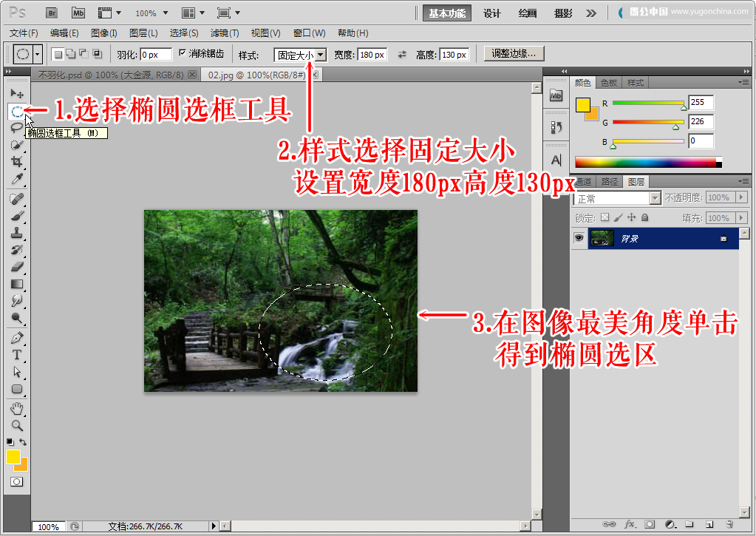Switch to the 路径 tab
The width and height of the screenshot is (756, 536).
pos(610,182)
